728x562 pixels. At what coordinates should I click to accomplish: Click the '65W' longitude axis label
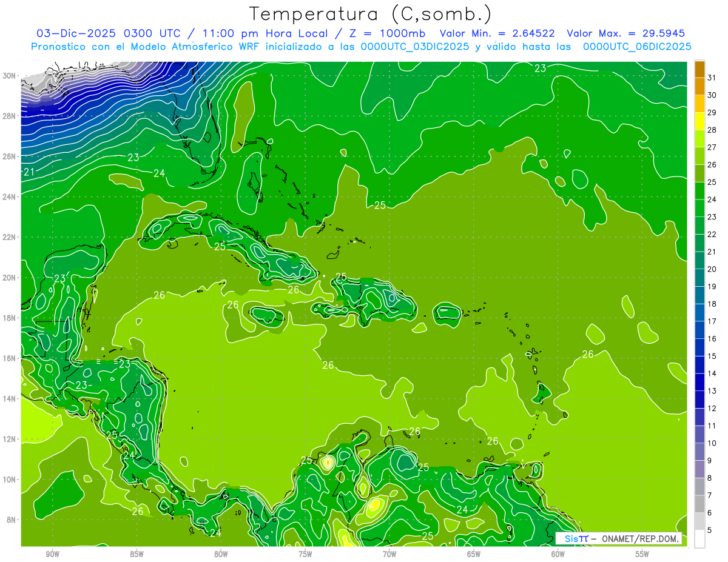[x=474, y=554]
